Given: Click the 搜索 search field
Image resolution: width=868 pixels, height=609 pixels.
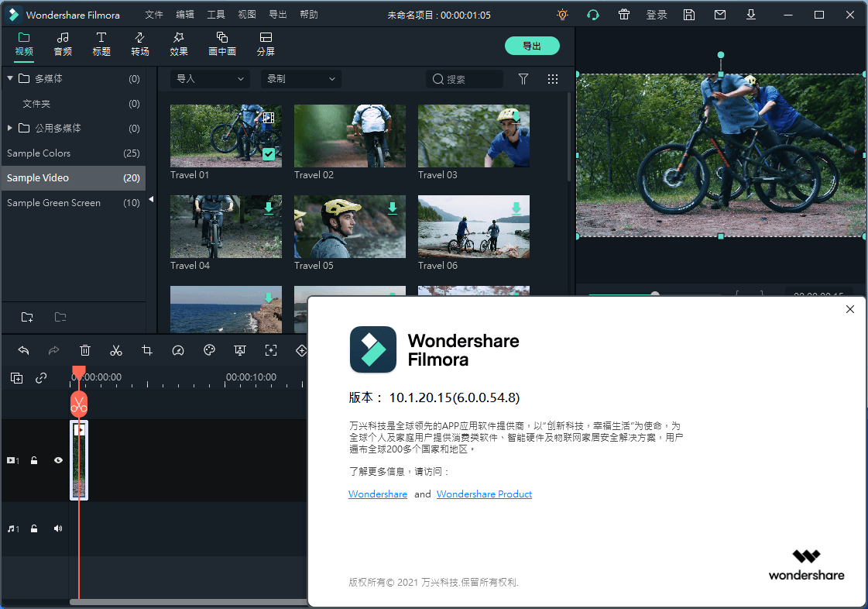Looking at the screenshot, I should tap(465, 79).
